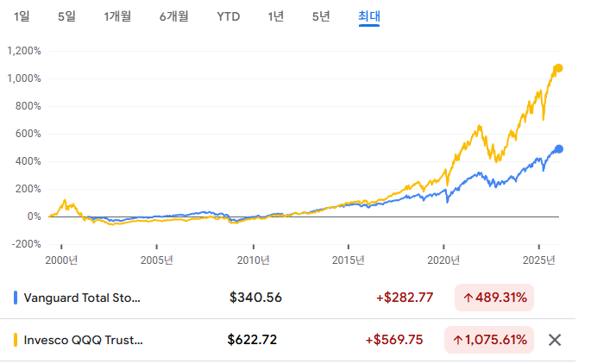The image size is (597, 364).
Task: Choose the 6개월 time range
Action: point(174,16)
